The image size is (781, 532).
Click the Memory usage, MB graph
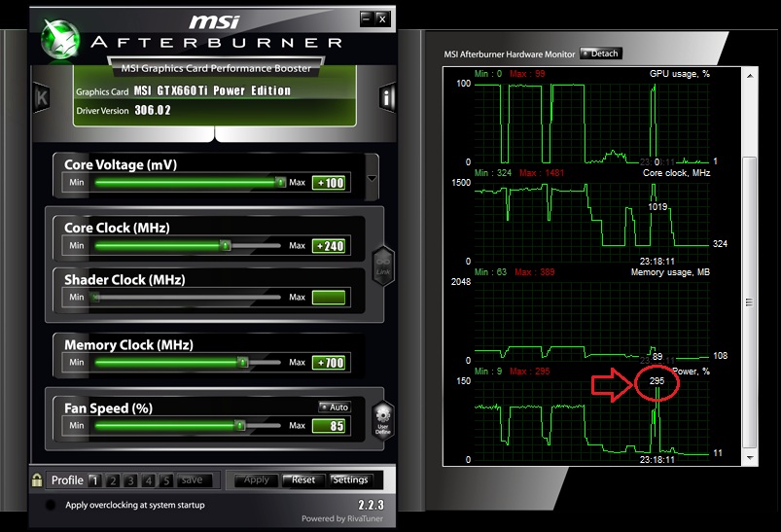click(x=591, y=321)
